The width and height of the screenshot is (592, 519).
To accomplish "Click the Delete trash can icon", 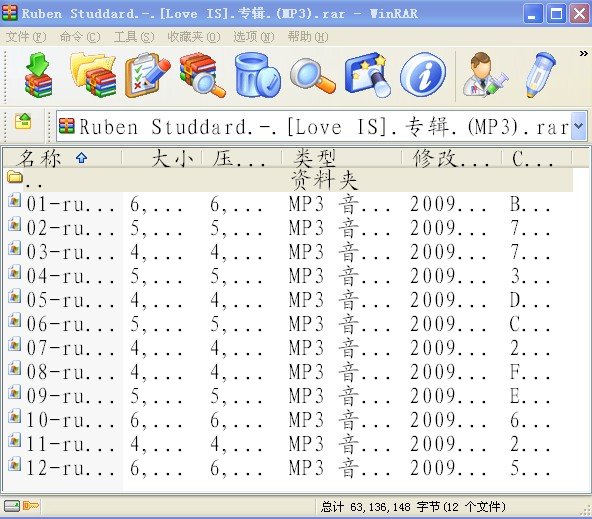I will pos(257,75).
